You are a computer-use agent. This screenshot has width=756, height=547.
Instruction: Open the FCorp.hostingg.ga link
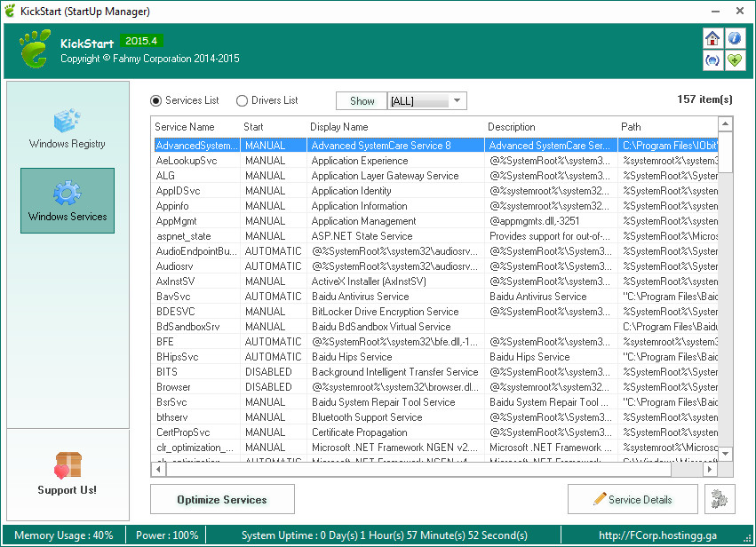pyautogui.click(x=657, y=535)
